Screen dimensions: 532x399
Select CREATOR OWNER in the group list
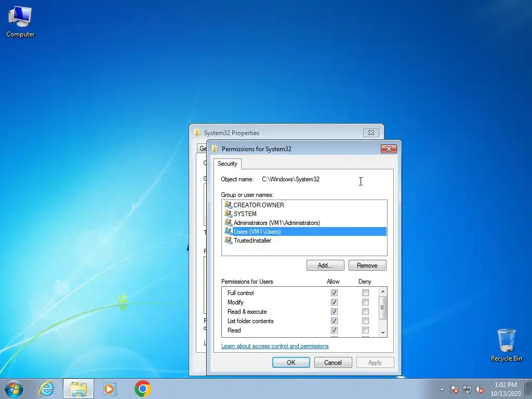coord(259,205)
